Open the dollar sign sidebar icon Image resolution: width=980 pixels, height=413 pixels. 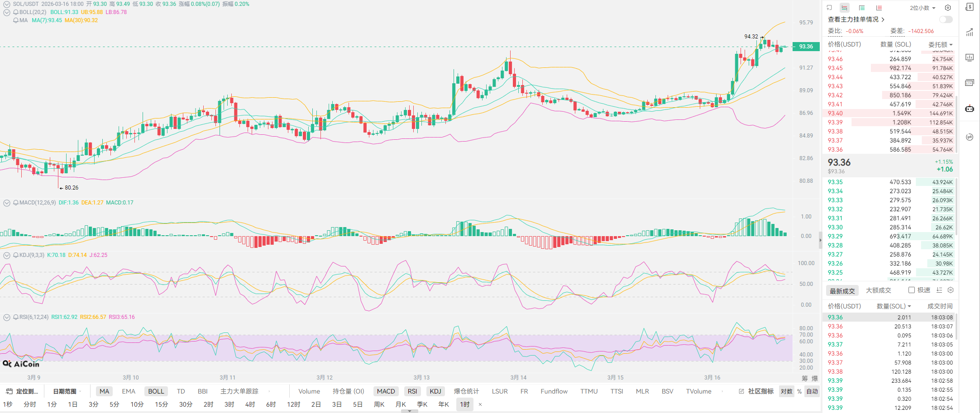coord(970,7)
